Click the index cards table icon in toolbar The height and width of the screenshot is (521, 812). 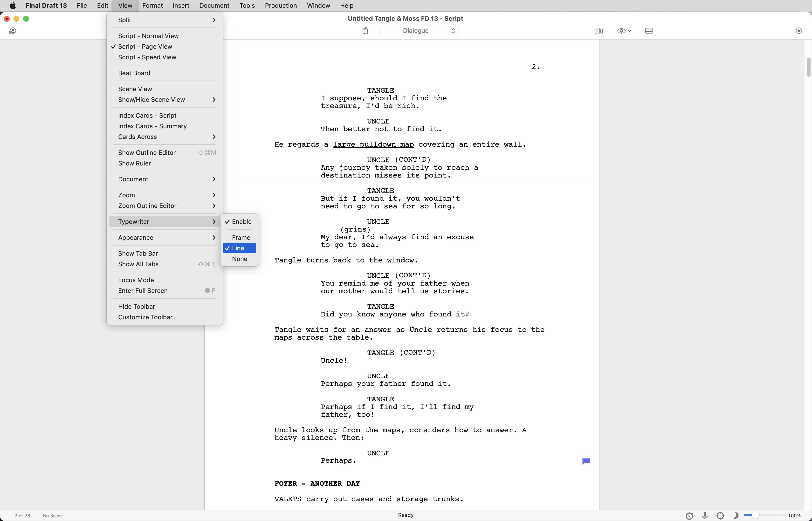(x=649, y=31)
